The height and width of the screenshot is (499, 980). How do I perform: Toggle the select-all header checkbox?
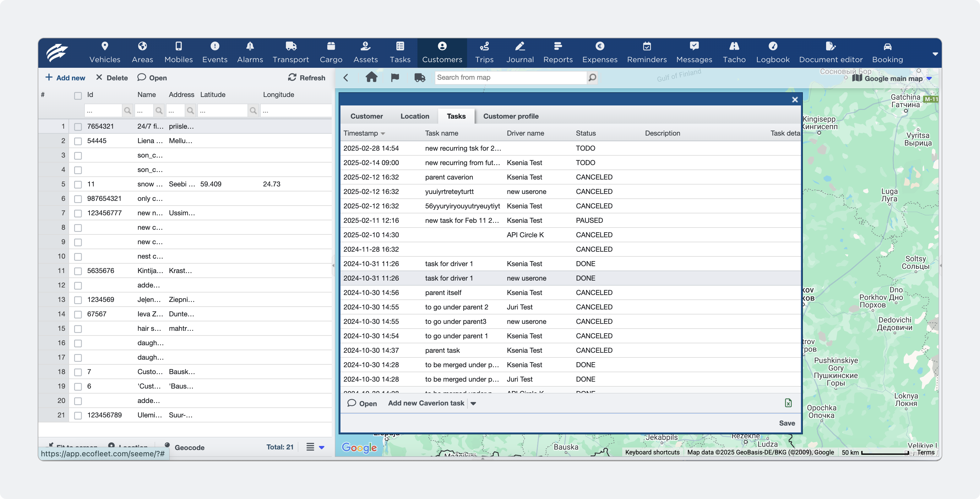click(78, 95)
